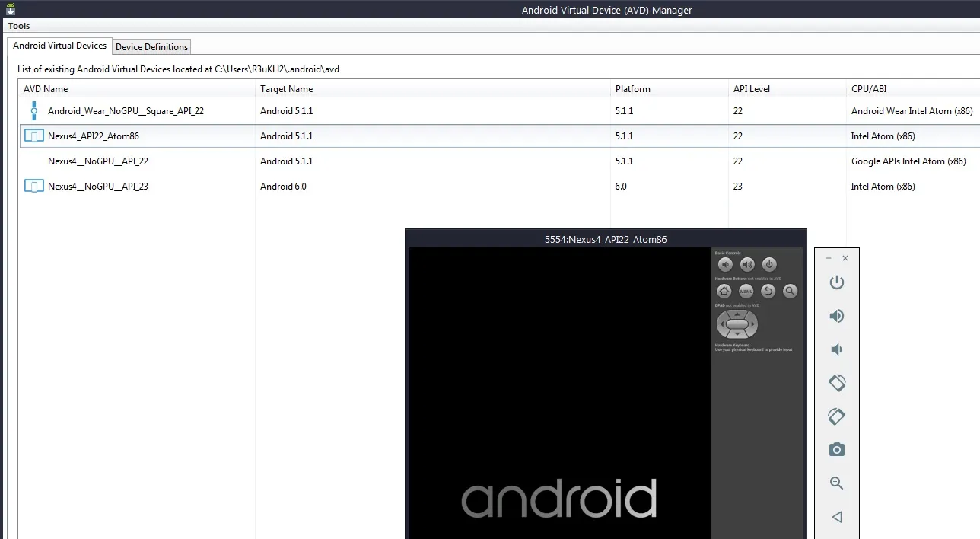Close the emulator side toolbar

tap(845, 258)
